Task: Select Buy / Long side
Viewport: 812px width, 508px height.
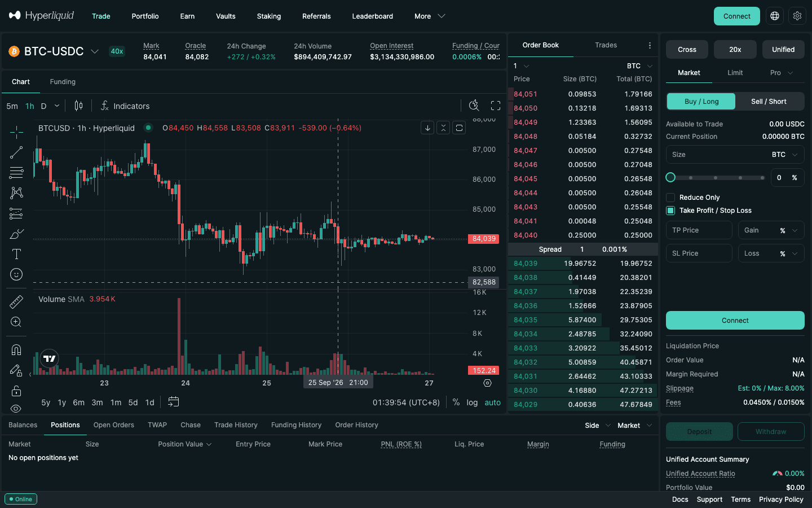Action: pos(701,102)
